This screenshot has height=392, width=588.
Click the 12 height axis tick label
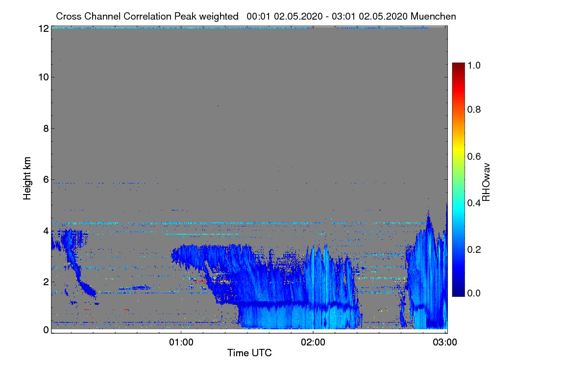[43, 28]
